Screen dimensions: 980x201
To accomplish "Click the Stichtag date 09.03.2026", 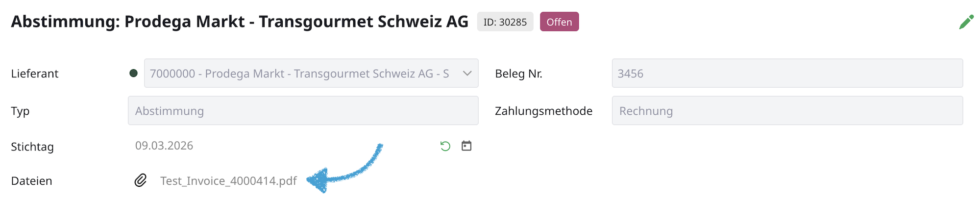I will (x=164, y=146).
